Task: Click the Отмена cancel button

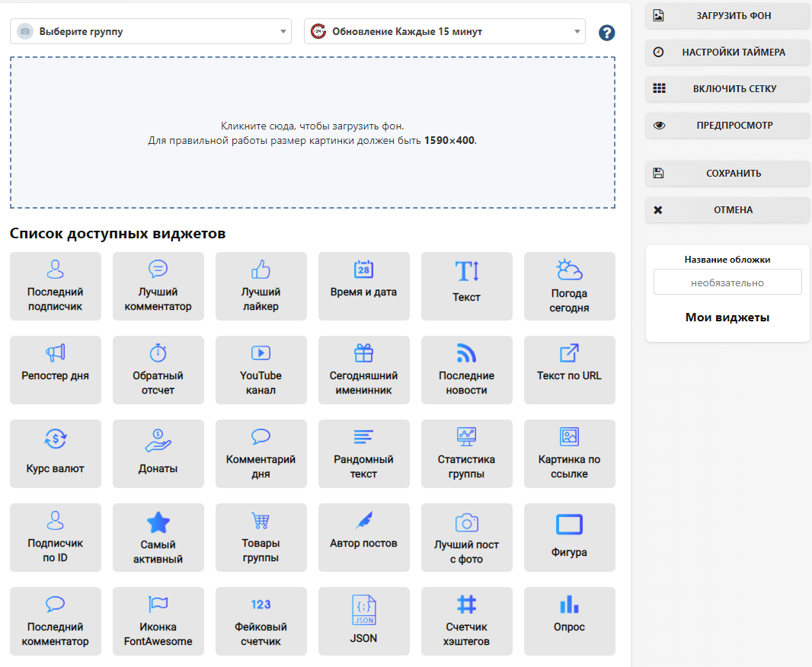Action: [x=727, y=210]
